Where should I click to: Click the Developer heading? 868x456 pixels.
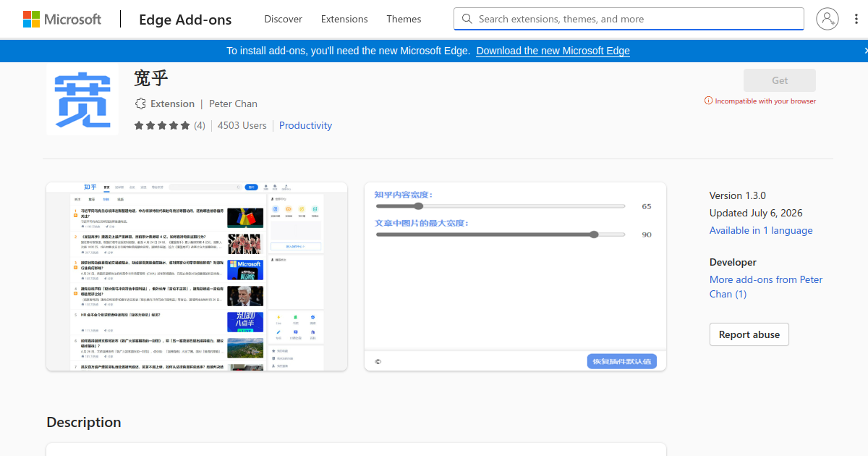click(x=733, y=262)
